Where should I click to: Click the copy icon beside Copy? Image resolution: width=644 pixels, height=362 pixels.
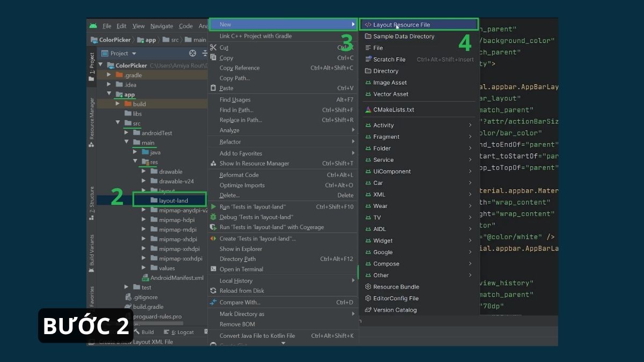(x=214, y=57)
